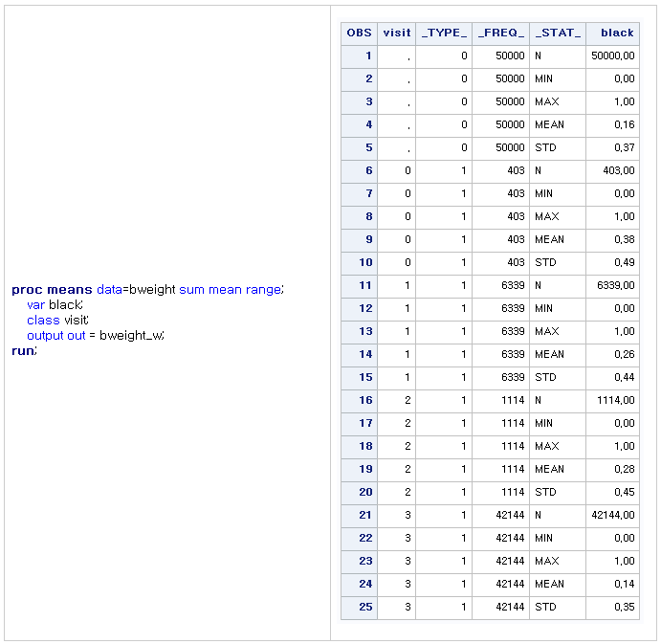Click the 'run' statement in code
Screen dimensions: 661x644
23,351
